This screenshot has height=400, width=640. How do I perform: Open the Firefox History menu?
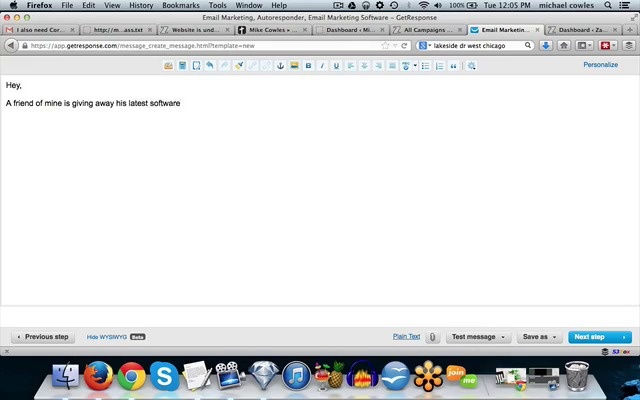click(x=141, y=5)
